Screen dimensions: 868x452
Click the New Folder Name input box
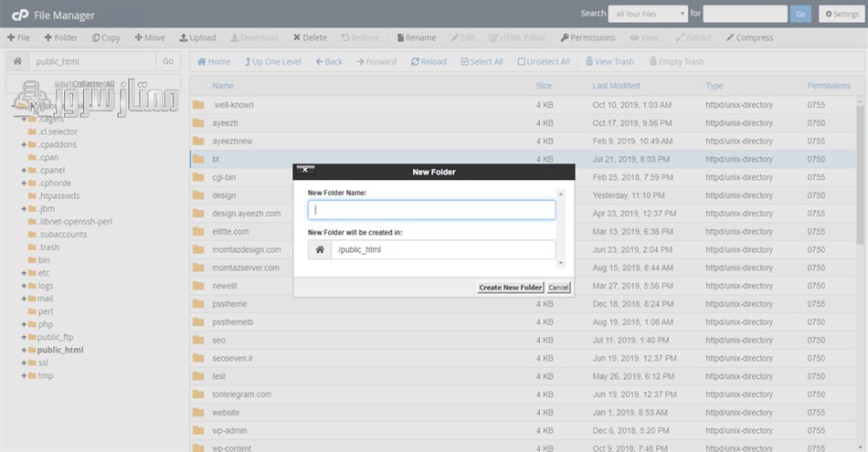point(431,210)
